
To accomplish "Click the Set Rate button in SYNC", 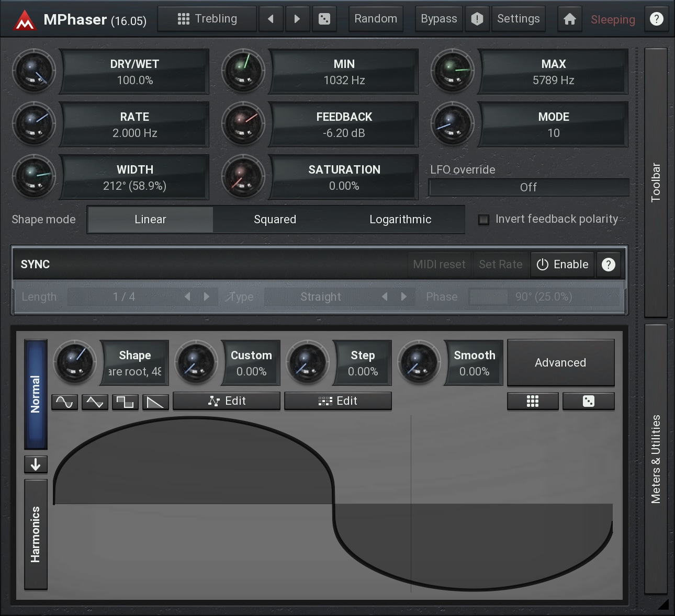I will point(501,265).
